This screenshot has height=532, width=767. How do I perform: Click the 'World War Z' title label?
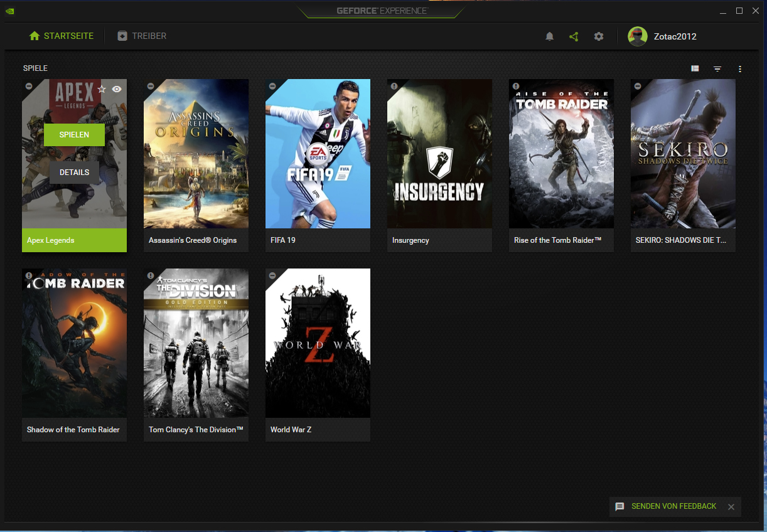coord(291,430)
